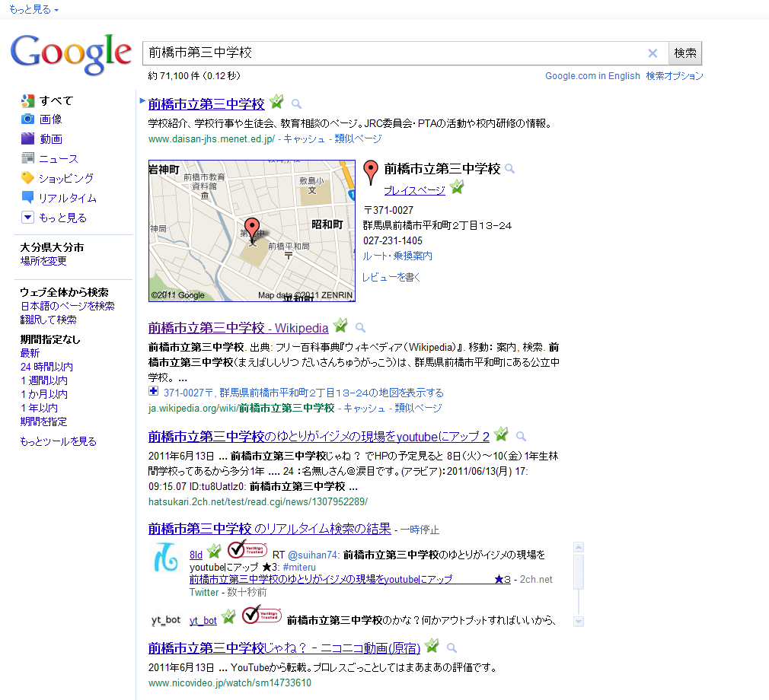Viewport: 769px width, 700px height.
Task: Click the newspaper icon beside ニュース
Action: point(27,158)
